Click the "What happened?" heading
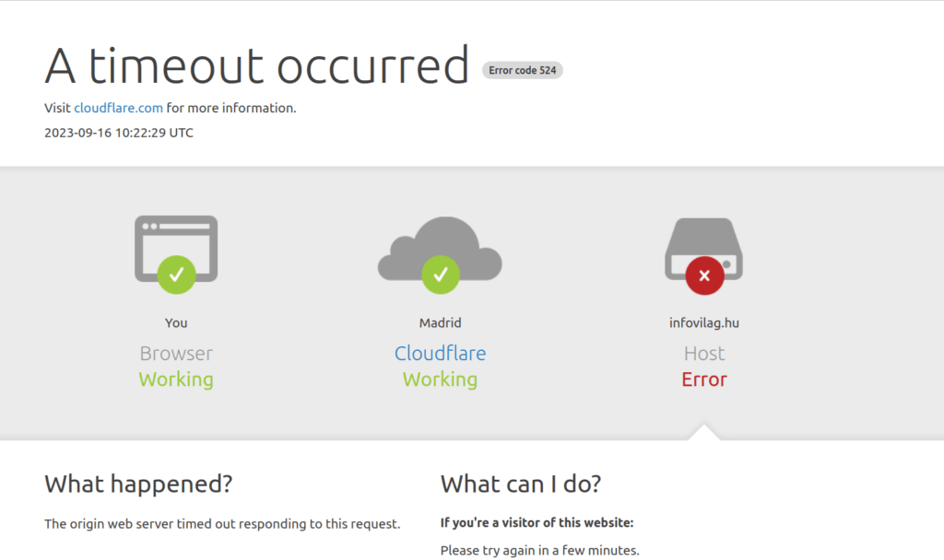Screen dimensions: 944x560 [x=138, y=484]
